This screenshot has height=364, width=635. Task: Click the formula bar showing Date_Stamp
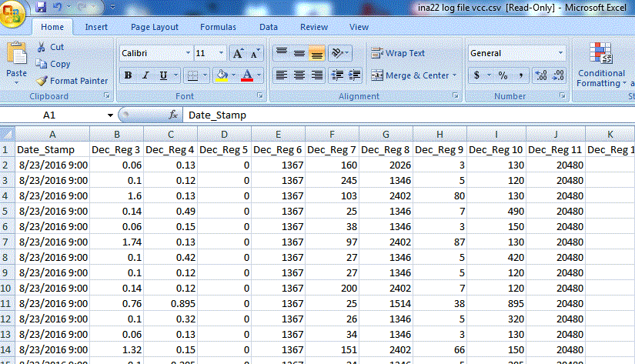point(409,115)
